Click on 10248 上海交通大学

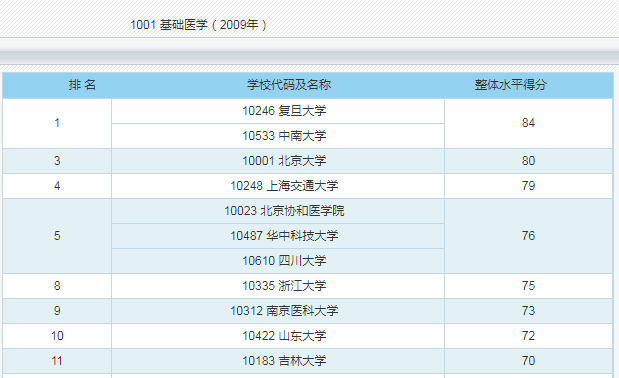(x=284, y=186)
